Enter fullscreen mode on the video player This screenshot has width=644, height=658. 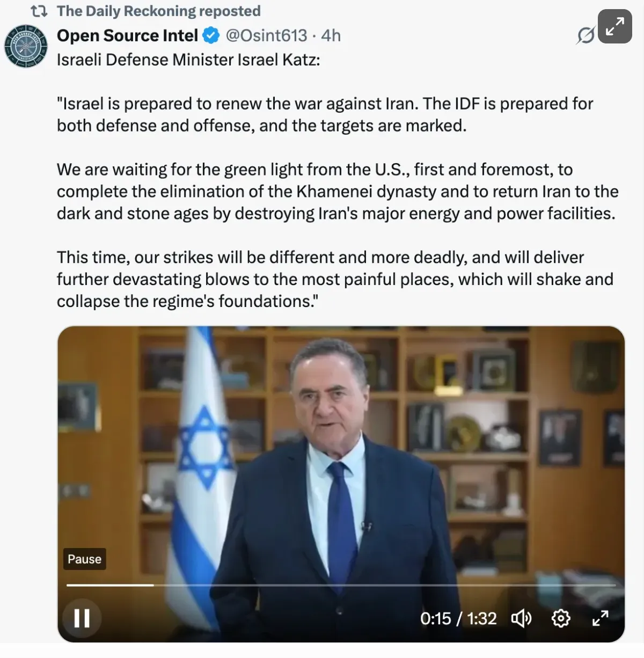pyautogui.click(x=600, y=619)
